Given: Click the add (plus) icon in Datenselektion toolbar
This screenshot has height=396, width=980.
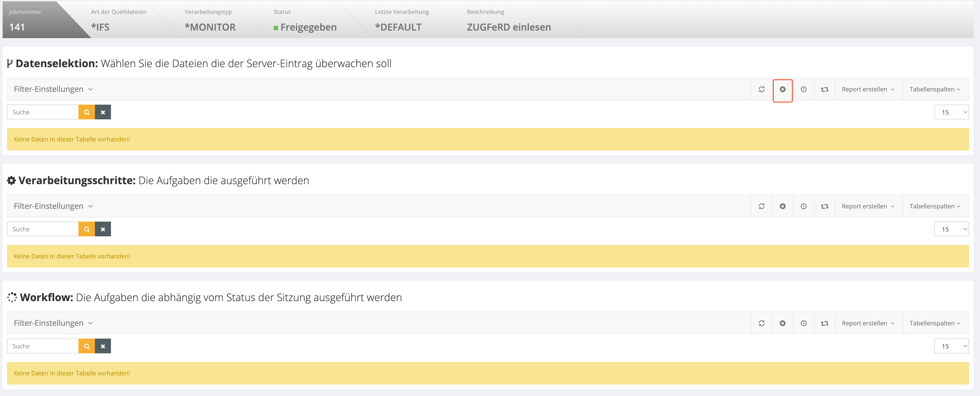Looking at the screenshot, I should pyautogui.click(x=782, y=89).
